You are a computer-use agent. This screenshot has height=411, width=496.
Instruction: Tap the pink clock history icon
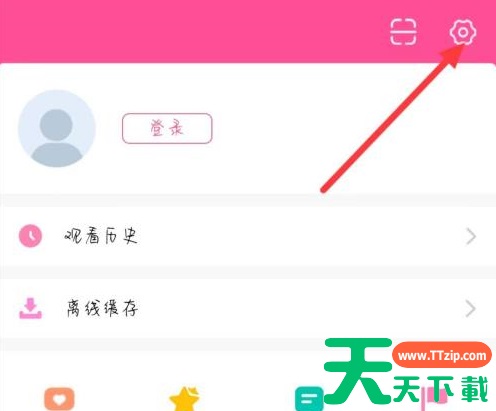[x=30, y=236]
